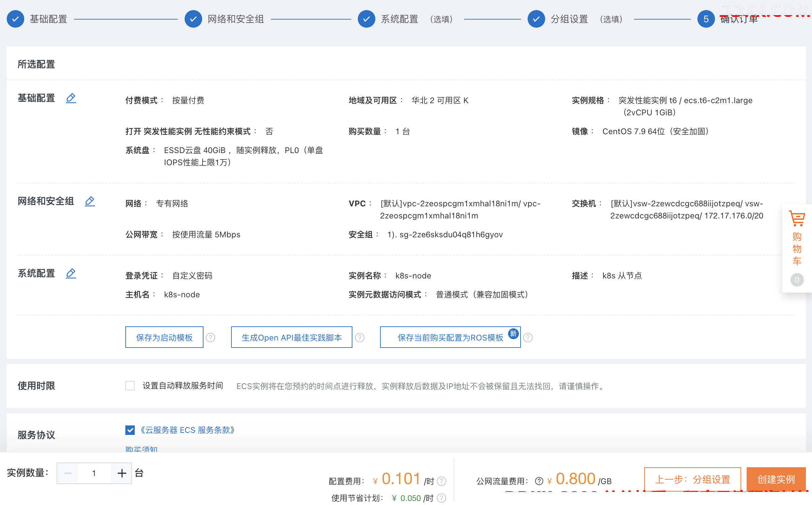This screenshot has height=505, width=812.
Task: Decrease instance count with minus button
Action: coord(68,473)
